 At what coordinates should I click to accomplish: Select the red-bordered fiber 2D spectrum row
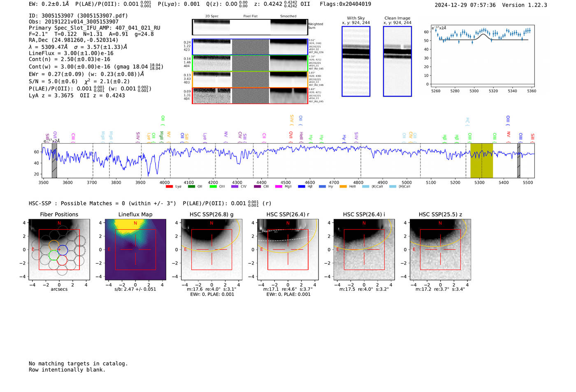point(250,95)
